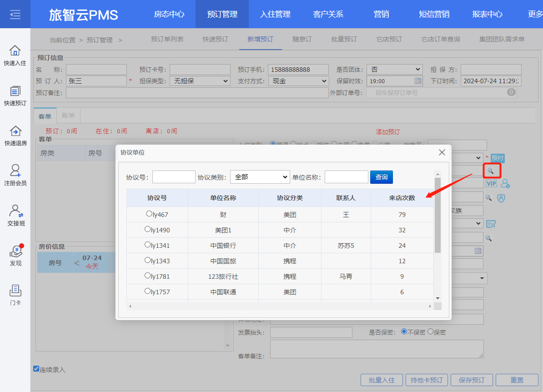Open 注册会员 user icon in sidebar
Screen dimensions: 543x392
coord(15,171)
